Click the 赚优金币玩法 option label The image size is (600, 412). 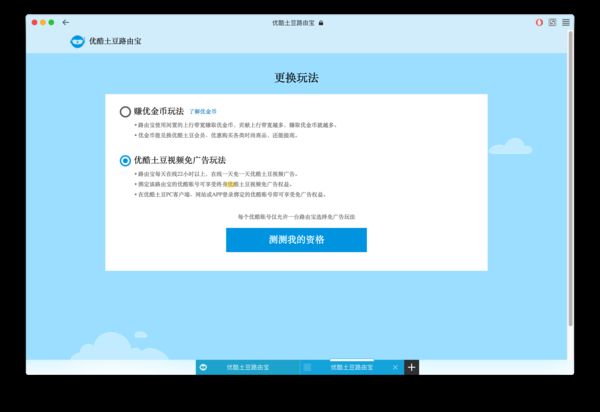159,111
